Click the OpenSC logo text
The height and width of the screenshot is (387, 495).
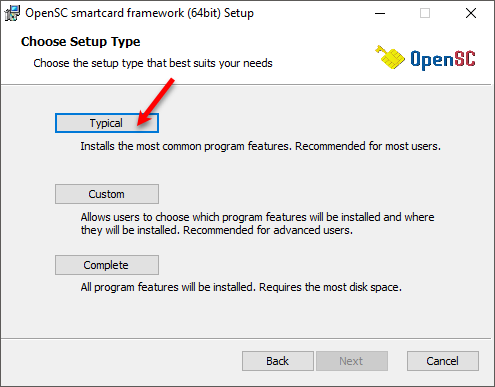(x=443, y=59)
